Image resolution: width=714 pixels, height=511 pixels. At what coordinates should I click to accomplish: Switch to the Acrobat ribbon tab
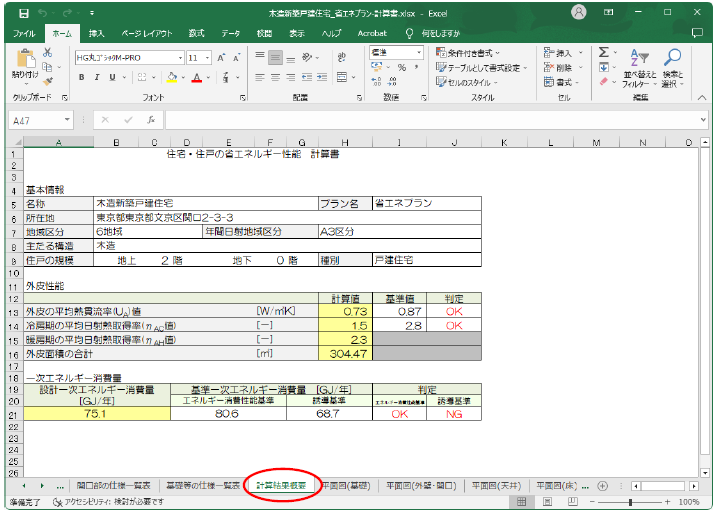pyautogui.click(x=372, y=33)
